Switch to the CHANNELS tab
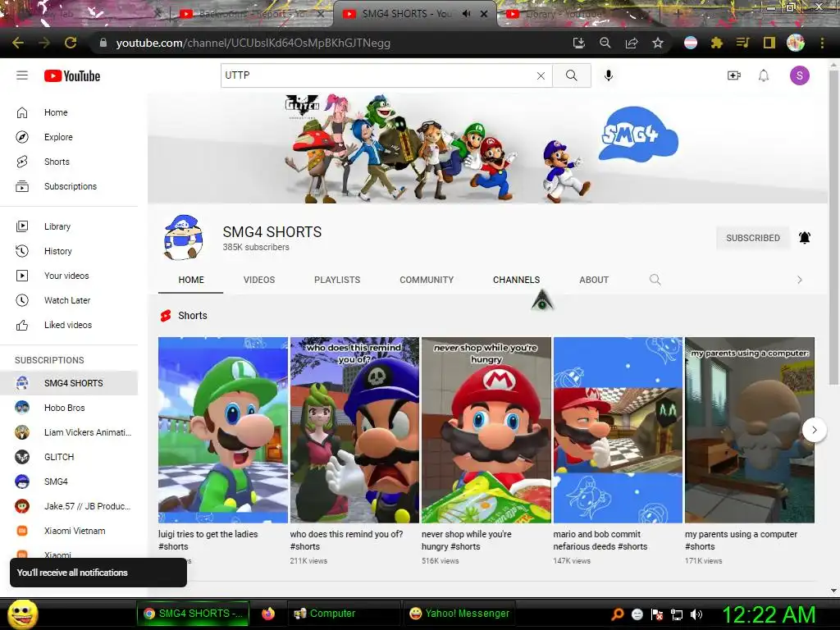 pos(516,280)
